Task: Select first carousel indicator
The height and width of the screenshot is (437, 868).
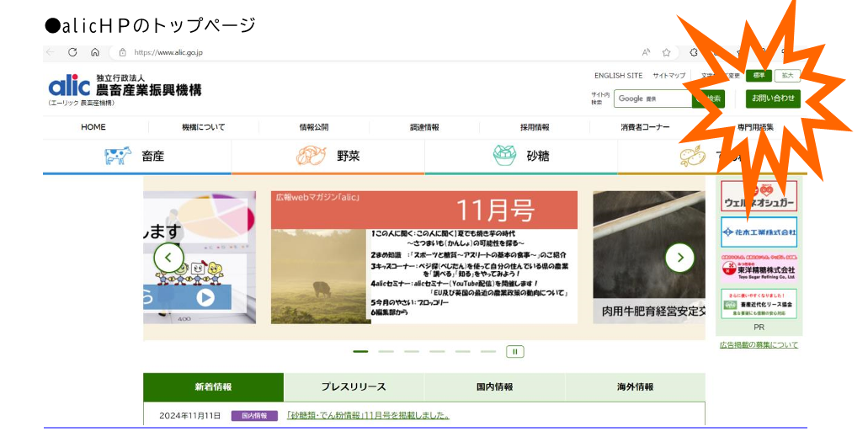Action: (x=360, y=352)
